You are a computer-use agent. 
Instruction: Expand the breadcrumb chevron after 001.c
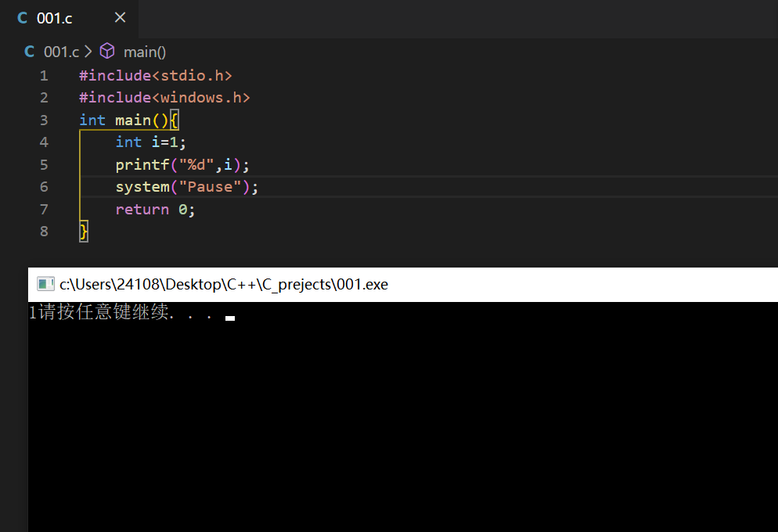click(88, 52)
